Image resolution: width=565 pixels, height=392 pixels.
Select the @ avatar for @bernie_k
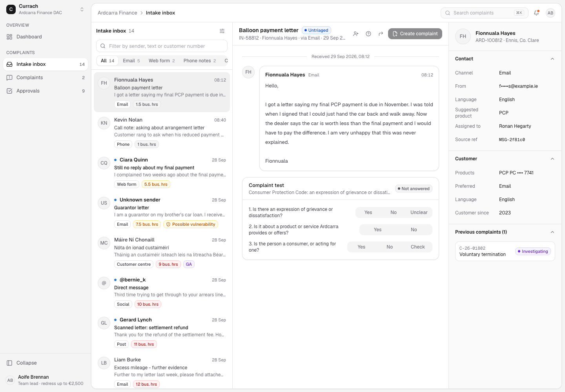104,283
